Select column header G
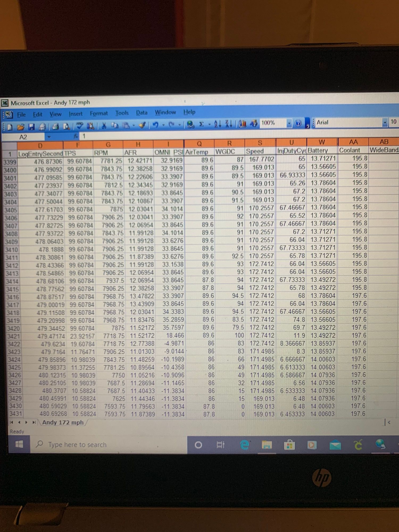Viewport: 399px width, 532px height. pos(108,145)
